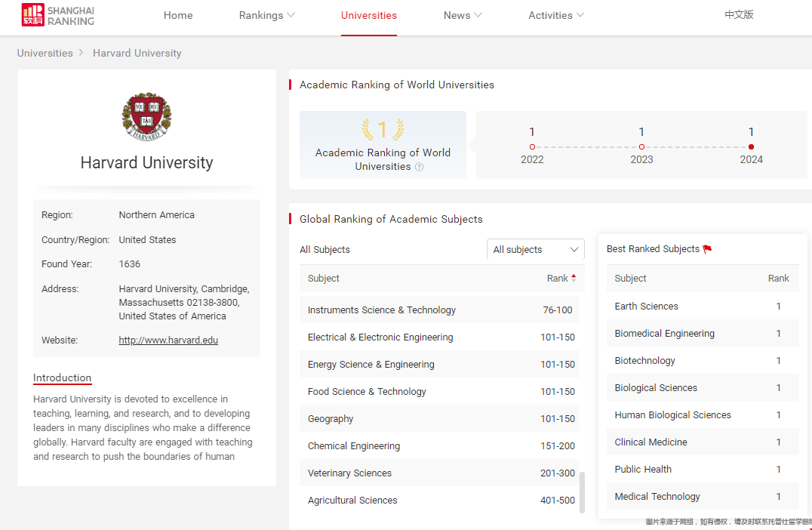Screen dimensions: 812x530
Task: Click the 76-100 rank value
Action: coord(557,310)
